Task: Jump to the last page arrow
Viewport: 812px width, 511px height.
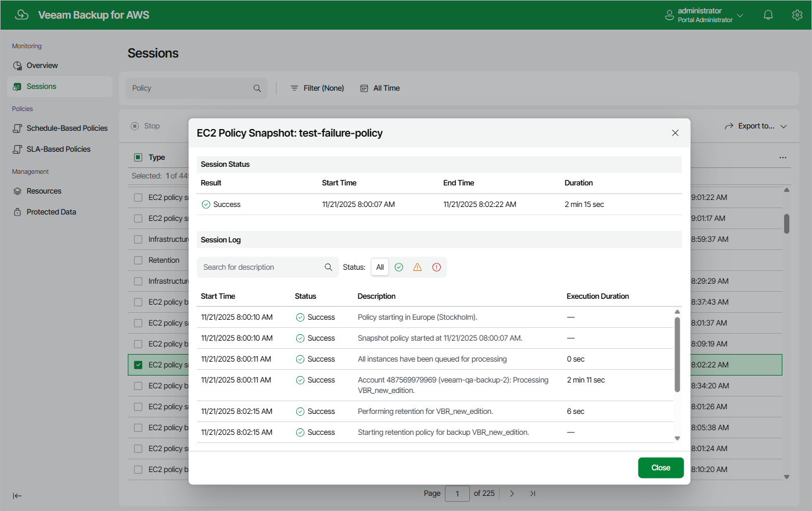Action: (x=533, y=494)
